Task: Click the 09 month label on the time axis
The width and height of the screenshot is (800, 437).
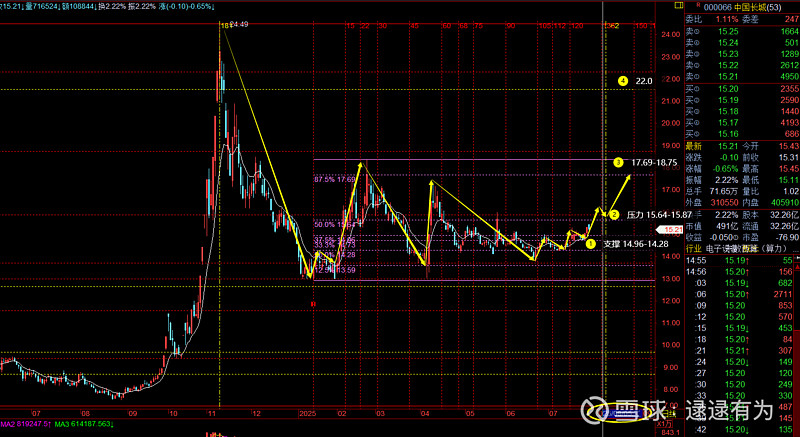Action: click(x=132, y=414)
